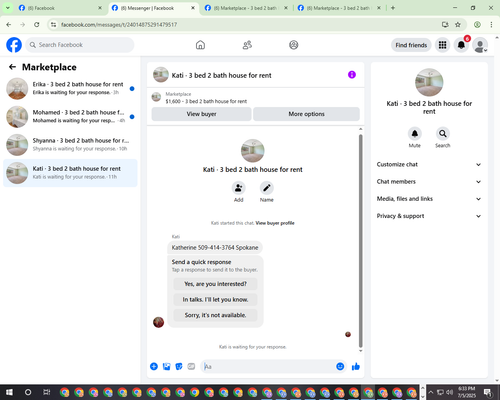Open Mohamed's 3 bed 2 bath conversation
Viewport: 500px width, 400px height.
[70, 117]
